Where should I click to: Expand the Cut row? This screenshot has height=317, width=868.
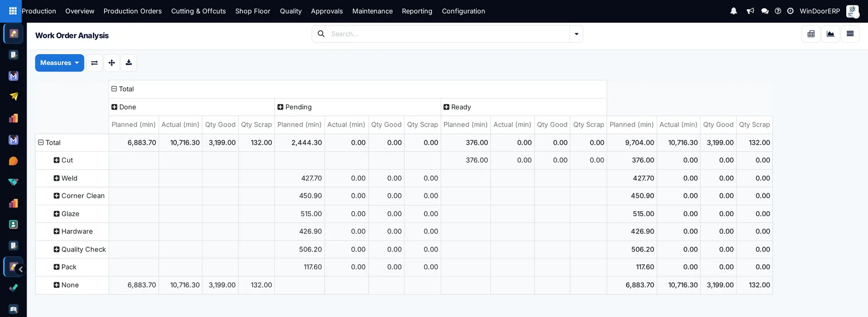pyautogui.click(x=63, y=160)
